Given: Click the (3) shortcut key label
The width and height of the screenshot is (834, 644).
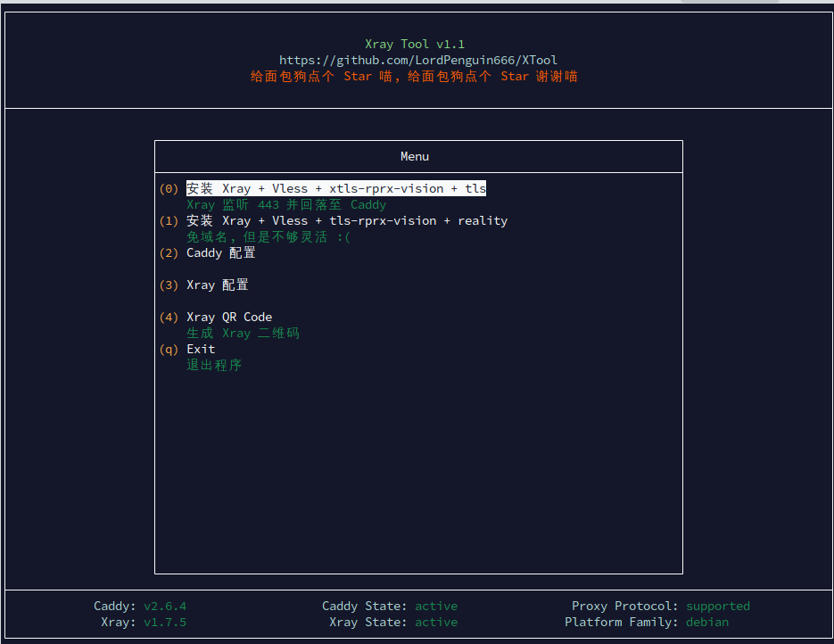Looking at the screenshot, I should [169, 285].
